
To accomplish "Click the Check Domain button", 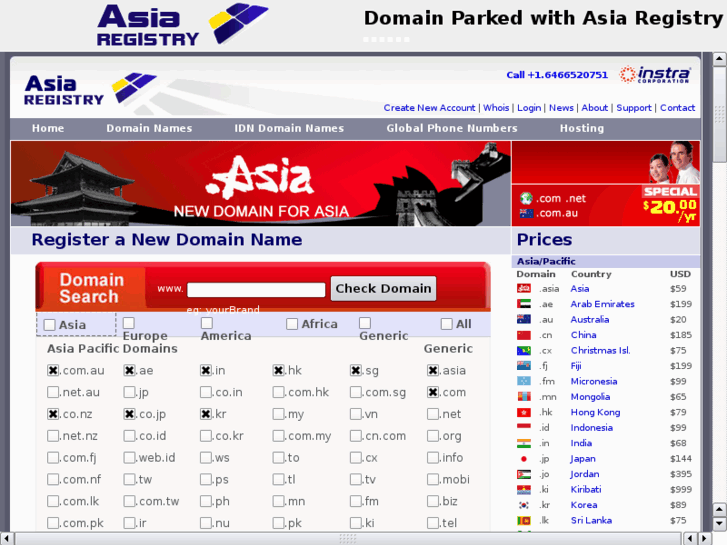I will (x=383, y=289).
